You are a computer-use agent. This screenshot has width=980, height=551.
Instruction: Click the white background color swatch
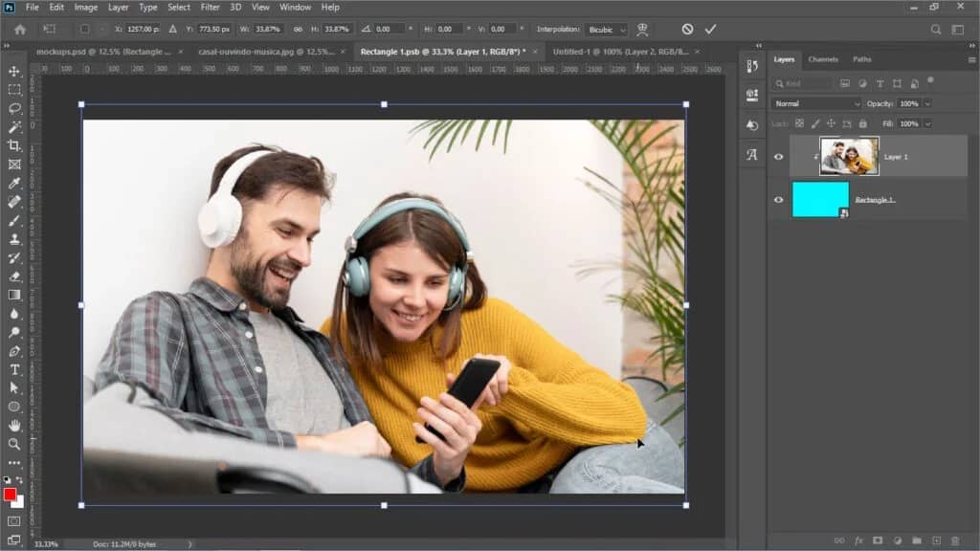click(19, 502)
